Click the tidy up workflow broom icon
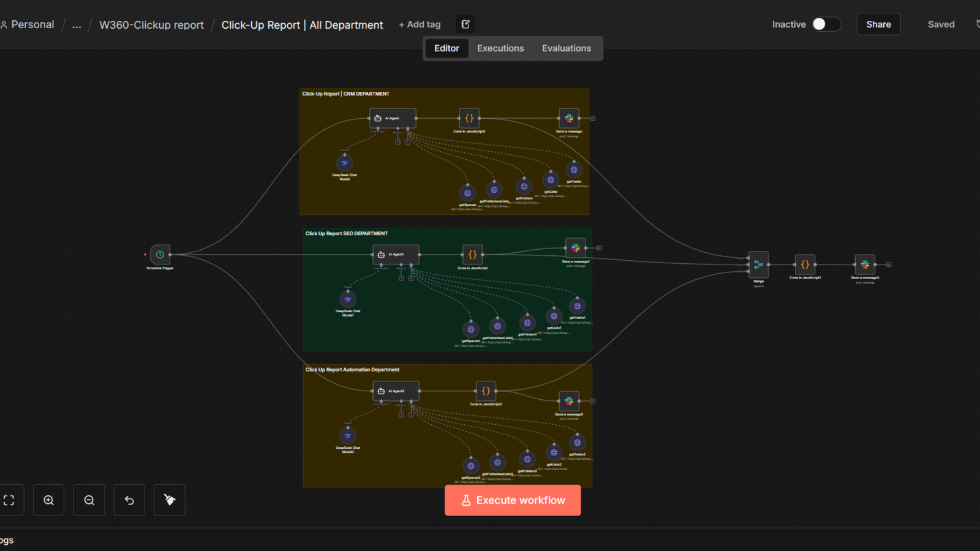The width and height of the screenshot is (980, 551). pos(170,500)
